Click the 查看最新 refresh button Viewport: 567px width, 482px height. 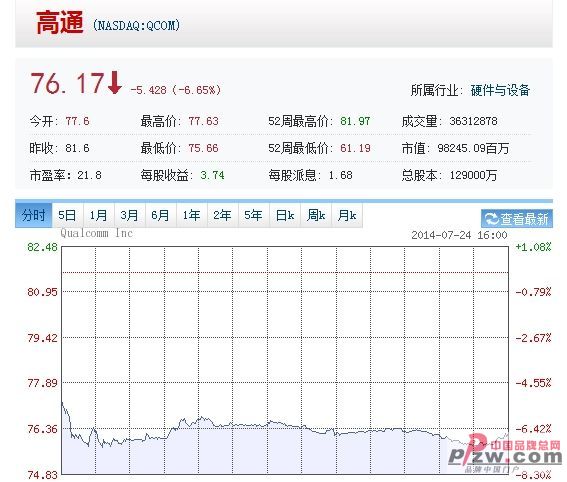[517, 219]
